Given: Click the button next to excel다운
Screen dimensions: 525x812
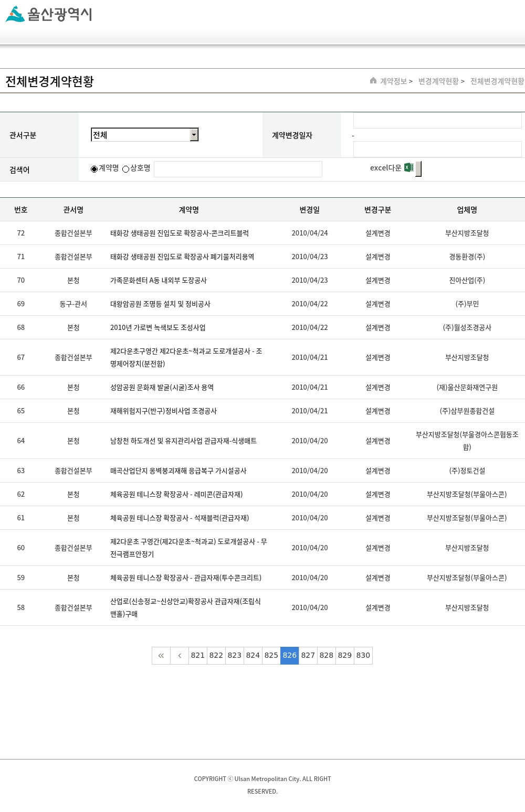Looking at the screenshot, I should pos(418,169).
